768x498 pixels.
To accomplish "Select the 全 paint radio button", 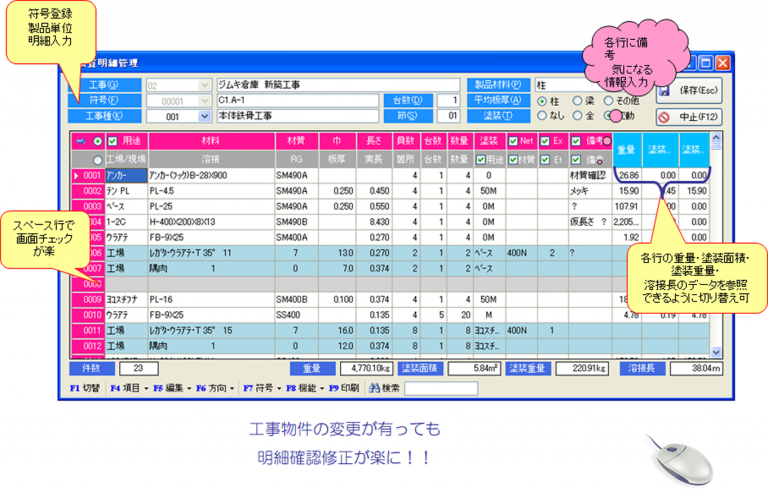I will 577,116.
